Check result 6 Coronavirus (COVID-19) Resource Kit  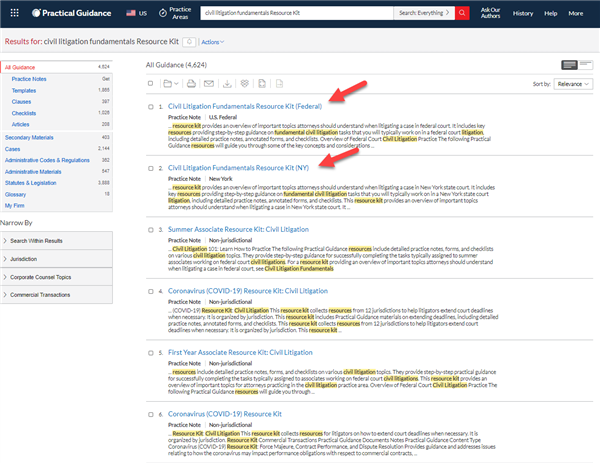click(151, 414)
